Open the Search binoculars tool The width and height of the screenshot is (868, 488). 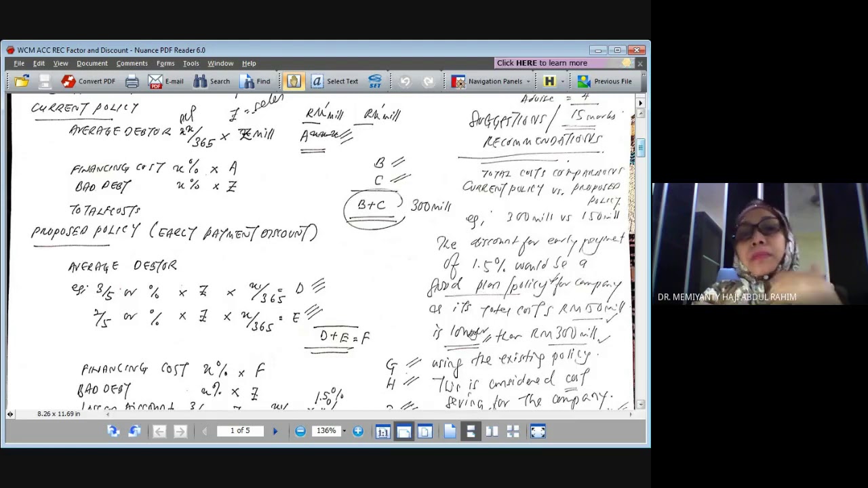(212, 81)
